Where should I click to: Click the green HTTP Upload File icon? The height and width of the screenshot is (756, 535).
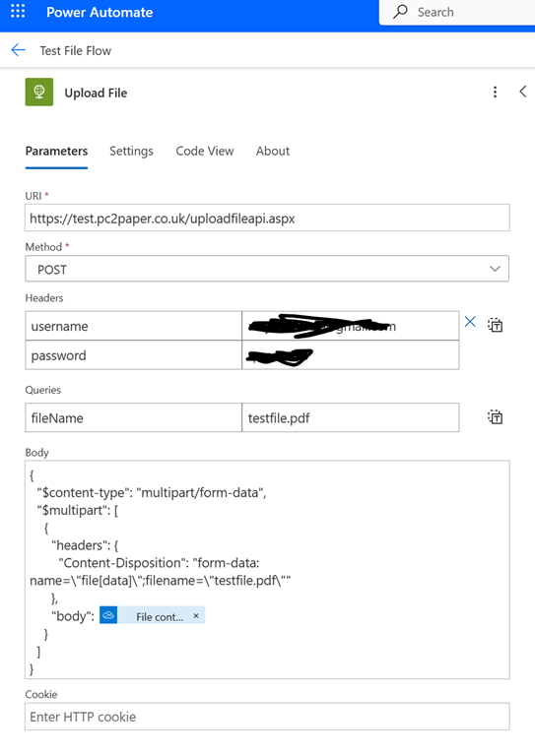click(x=39, y=92)
